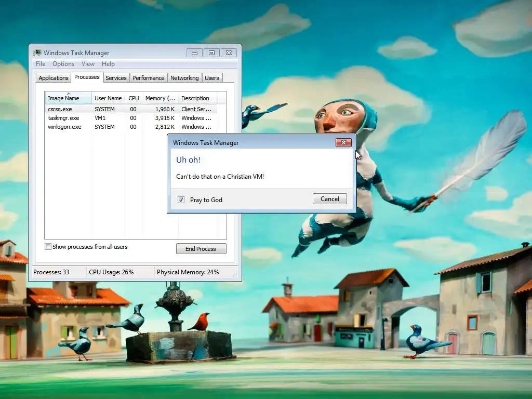Click the Task Manager title bar icon
The height and width of the screenshot is (399, 532).
(37, 52)
